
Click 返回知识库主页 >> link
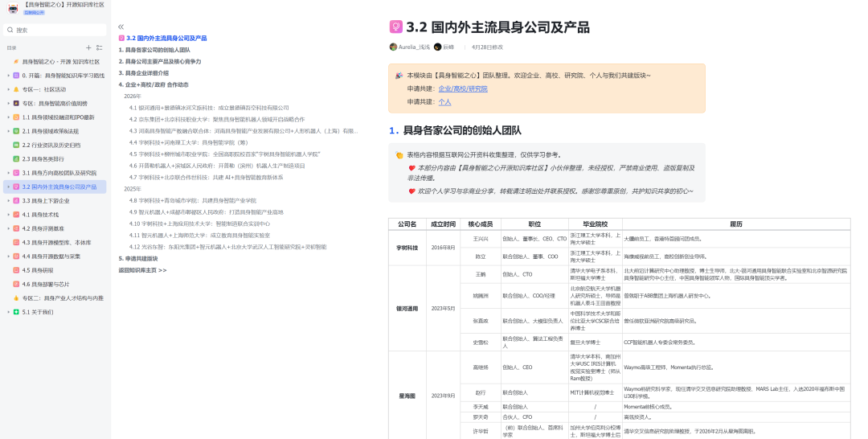tap(142, 270)
